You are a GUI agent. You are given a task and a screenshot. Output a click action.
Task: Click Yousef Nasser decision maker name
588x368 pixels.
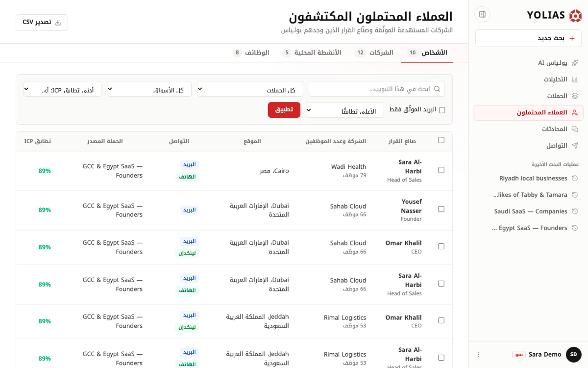(x=411, y=206)
